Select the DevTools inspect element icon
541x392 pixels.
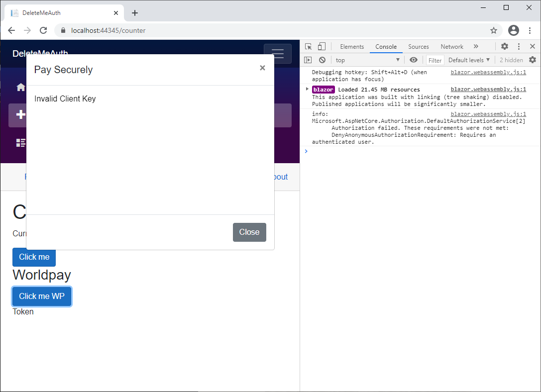308,46
